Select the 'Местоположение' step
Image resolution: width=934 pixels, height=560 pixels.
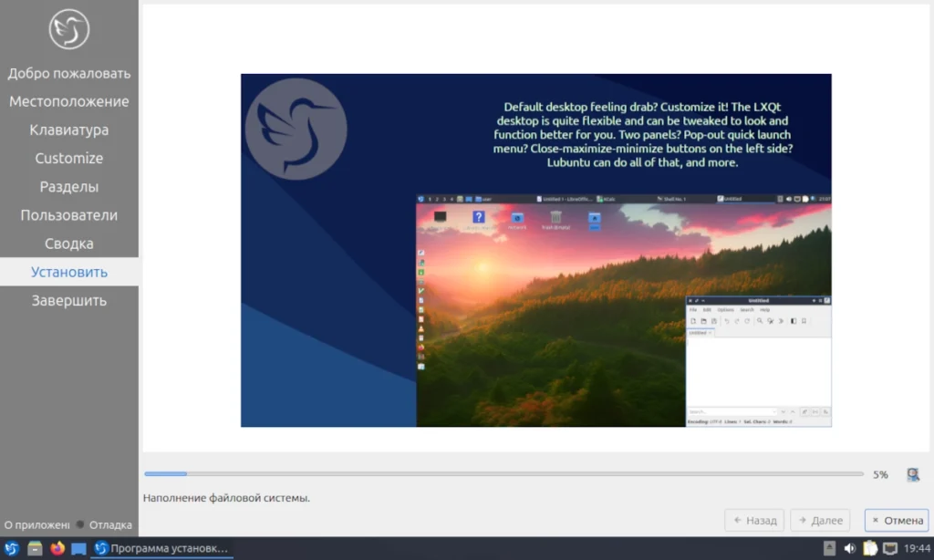click(69, 102)
